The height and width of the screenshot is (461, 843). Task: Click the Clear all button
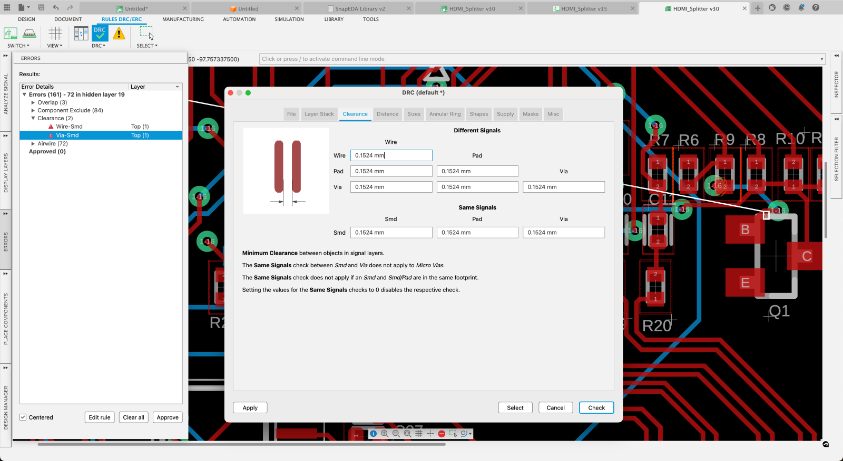click(x=133, y=416)
